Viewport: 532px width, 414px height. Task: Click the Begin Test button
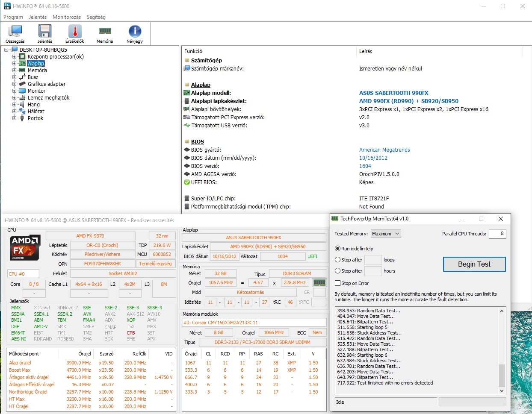click(474, 264)
